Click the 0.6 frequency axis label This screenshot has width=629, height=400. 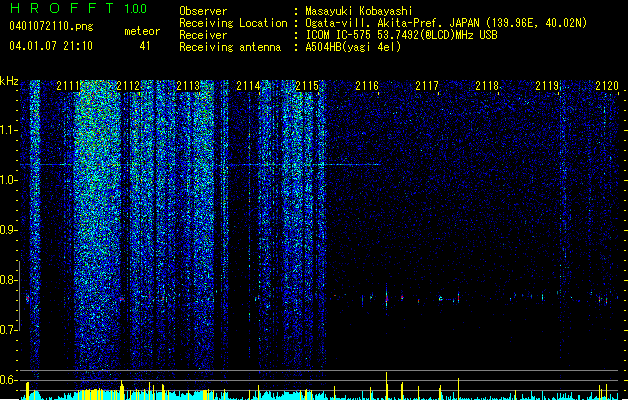[x=8, y=380]
